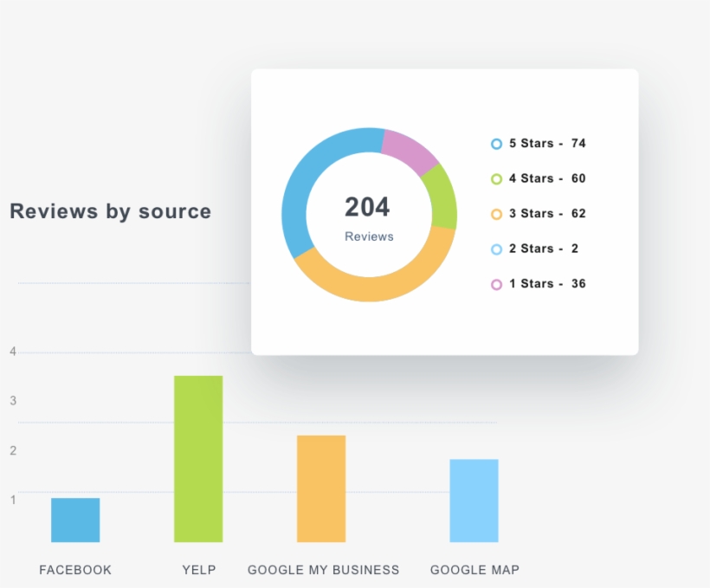Click the green 4 Stars legend marker
Screen dimensions: 710x588
point(495,178)
